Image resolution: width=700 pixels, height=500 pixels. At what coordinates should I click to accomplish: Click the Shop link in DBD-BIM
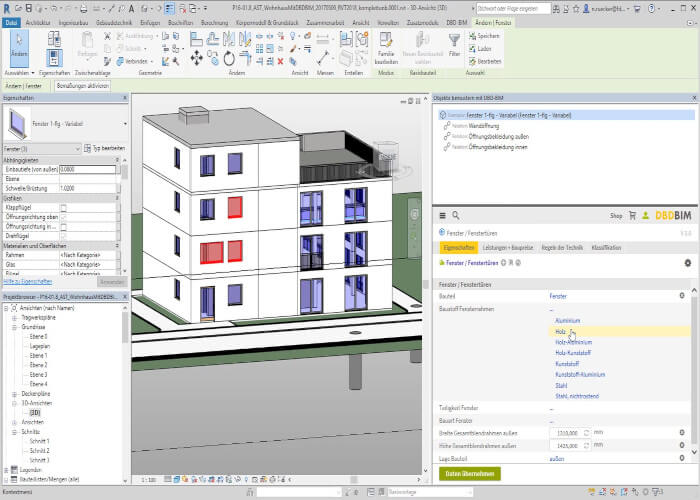(616, 216)
